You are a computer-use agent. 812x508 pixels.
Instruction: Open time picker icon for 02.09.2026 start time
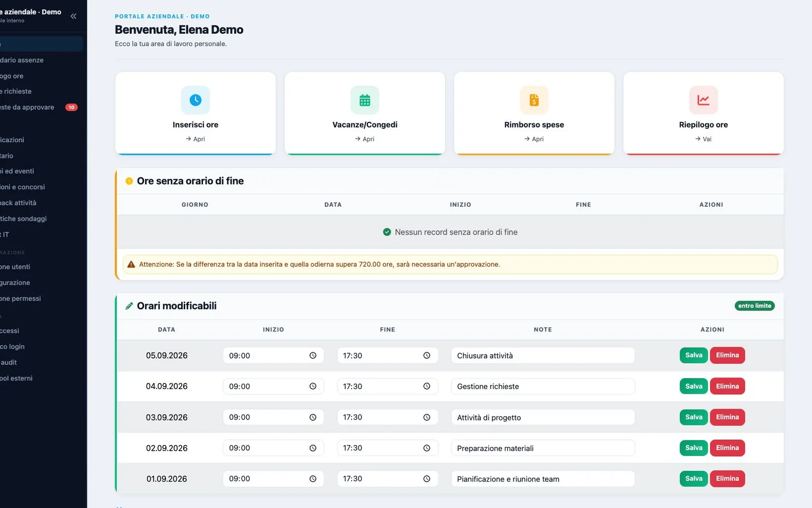[x=313, y=448]
